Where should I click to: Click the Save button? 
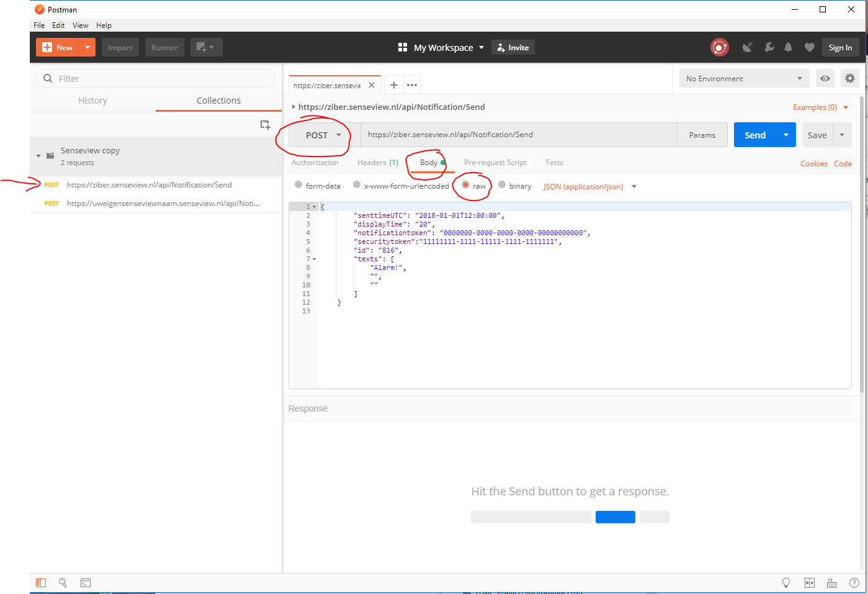[x=817, y=135]
